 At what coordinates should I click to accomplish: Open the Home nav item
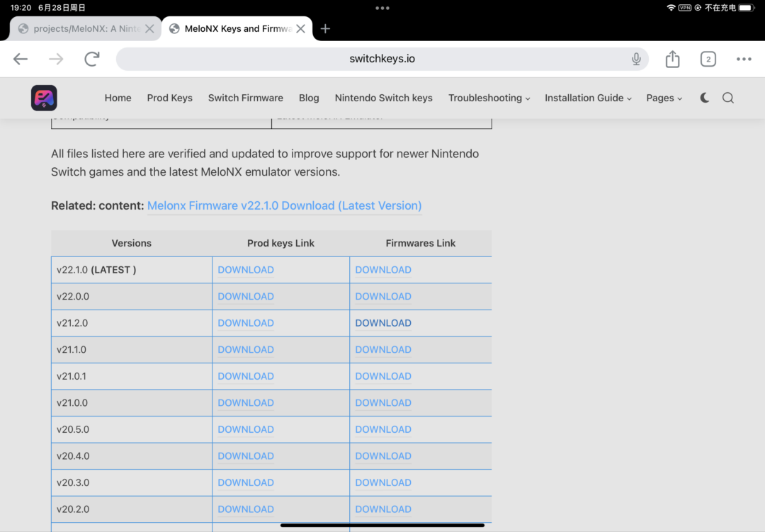pos(118,98)
